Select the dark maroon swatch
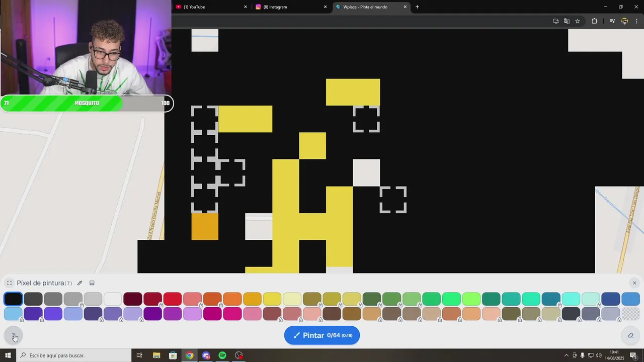This screenshot has width=644, height=362. click(x=133, y=299)
